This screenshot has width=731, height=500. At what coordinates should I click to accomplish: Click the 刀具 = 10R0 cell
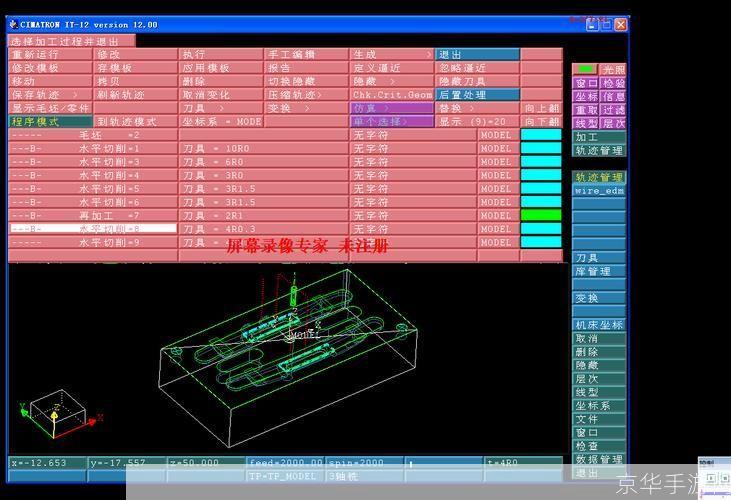pos(263,148)
